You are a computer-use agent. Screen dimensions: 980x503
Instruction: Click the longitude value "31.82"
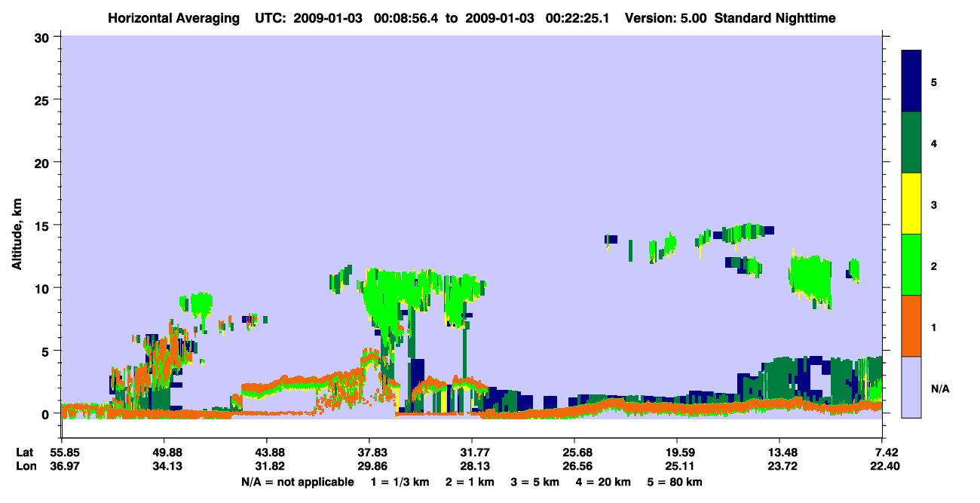click(x=266, y=466)
